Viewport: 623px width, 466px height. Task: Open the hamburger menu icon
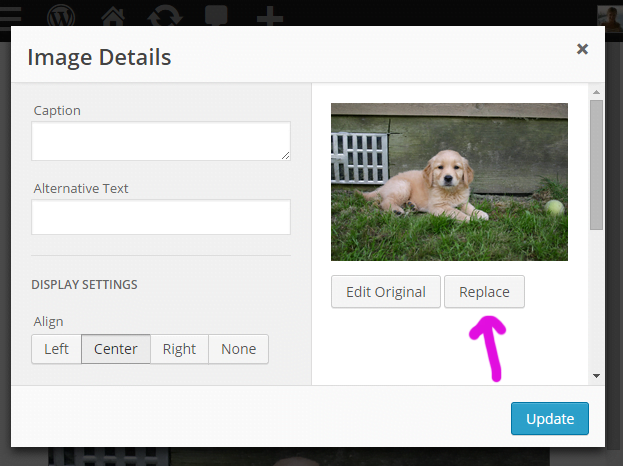click(10, 17)
